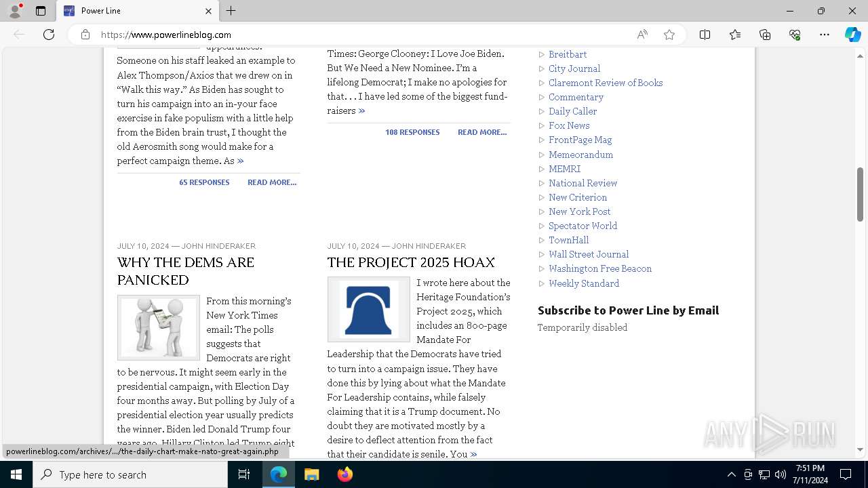Open Memeorandum sidebar link
868x488 pixels.
coord(581,155)
